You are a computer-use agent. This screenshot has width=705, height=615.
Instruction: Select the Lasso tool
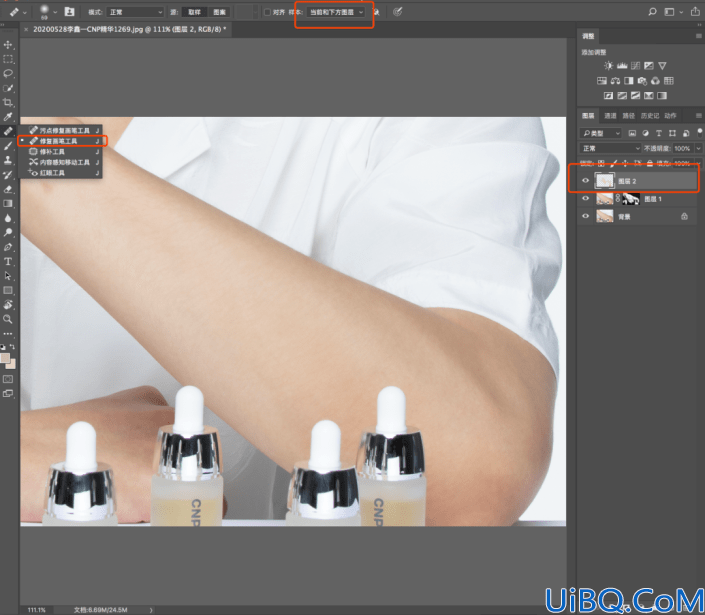click(x=8, y=73)
